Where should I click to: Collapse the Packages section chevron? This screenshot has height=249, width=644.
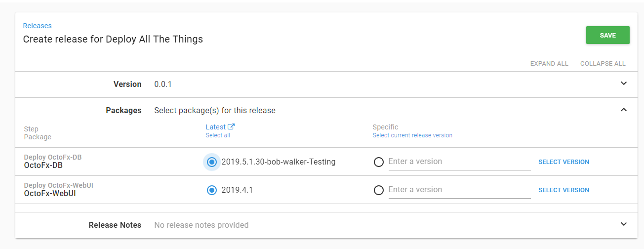623,110
